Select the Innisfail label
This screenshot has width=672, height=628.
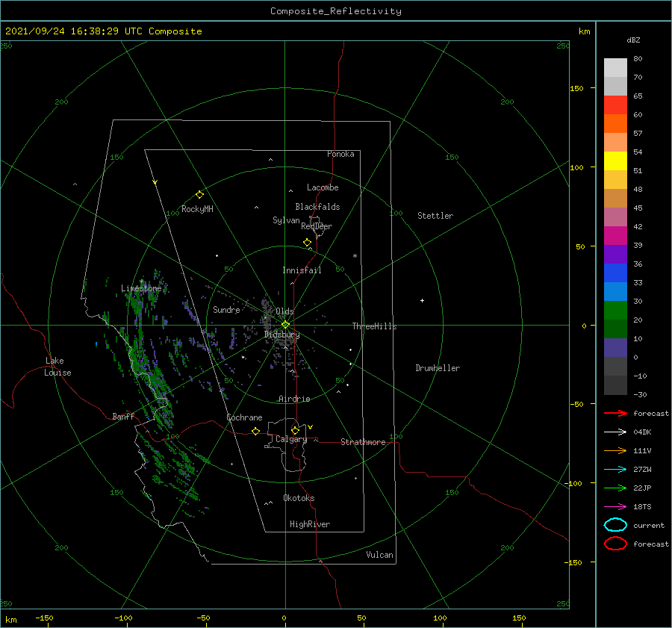pos(302,270)
